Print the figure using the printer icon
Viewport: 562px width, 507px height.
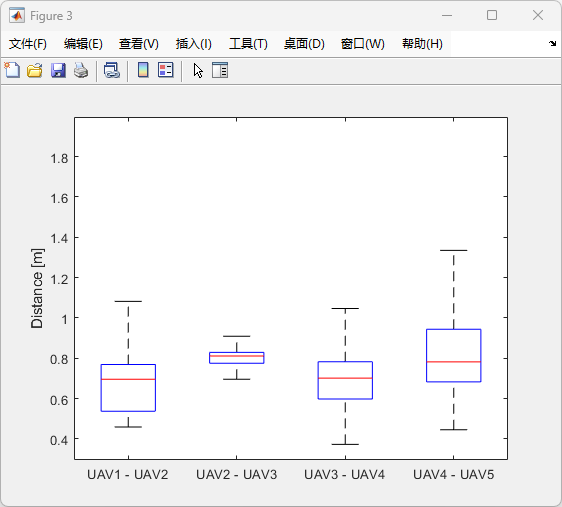click(81, 70)
